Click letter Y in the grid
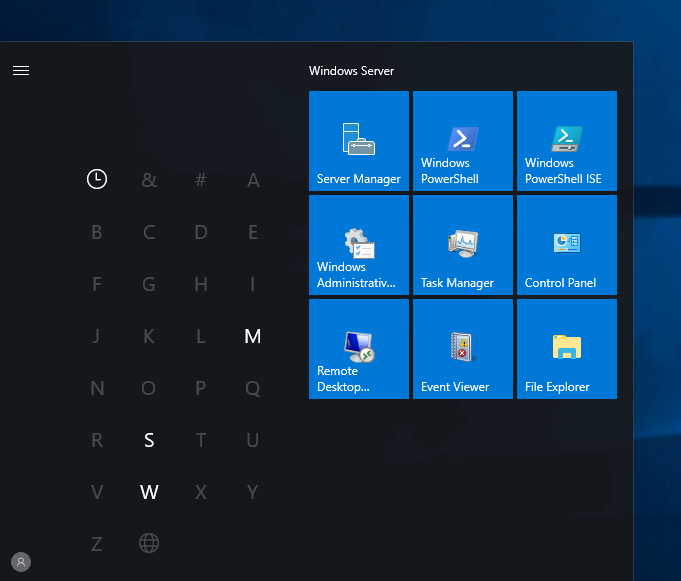 coord(253,492)
